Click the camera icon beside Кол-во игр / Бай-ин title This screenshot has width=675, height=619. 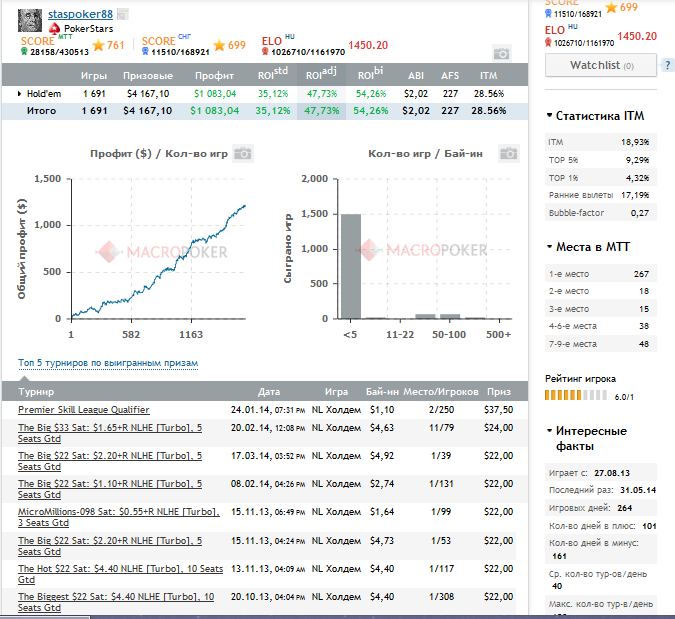(509, 153)
